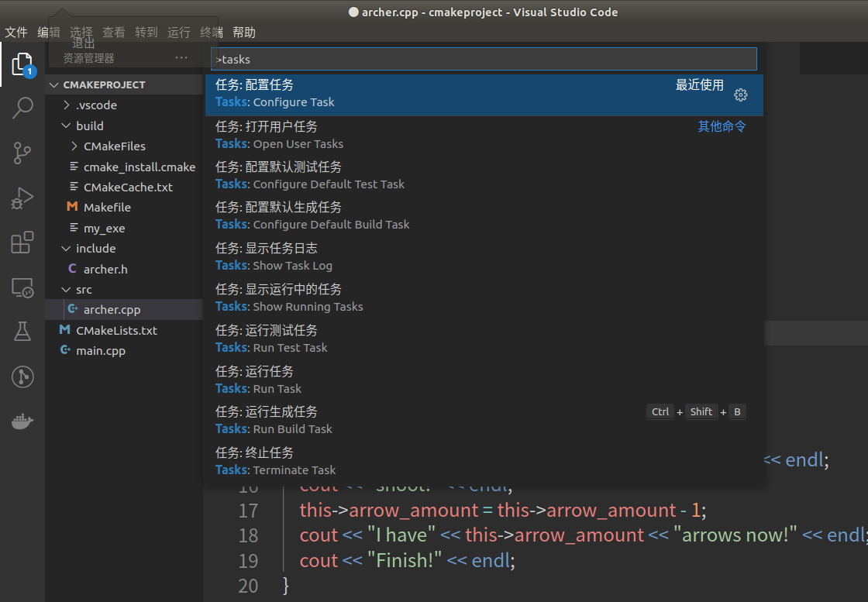This screenshot has height=602, width=868.
Task: Open the Explorer view in activity bar
Action: point(22,64)
